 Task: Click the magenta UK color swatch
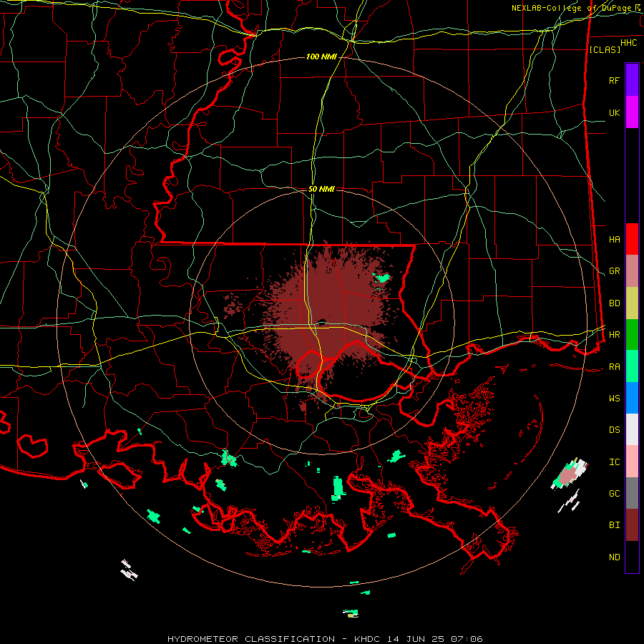tap(632, 112)
